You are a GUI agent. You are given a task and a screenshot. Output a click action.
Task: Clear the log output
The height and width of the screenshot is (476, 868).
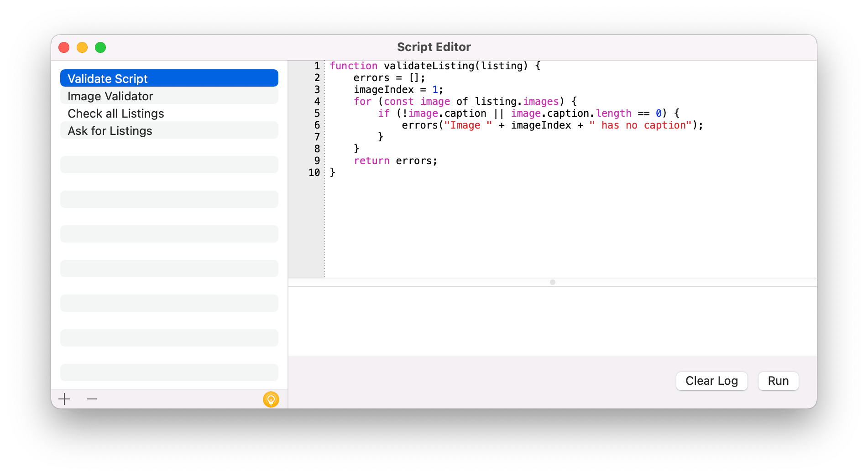click(711, 381)
